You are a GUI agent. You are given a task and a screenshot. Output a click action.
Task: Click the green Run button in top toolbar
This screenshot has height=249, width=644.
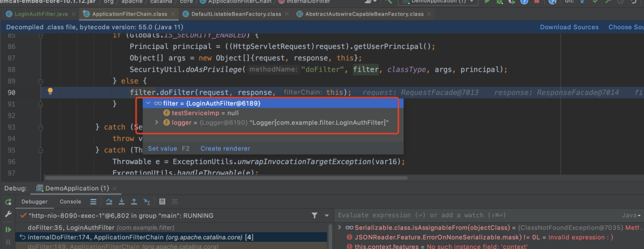[487, 2]
